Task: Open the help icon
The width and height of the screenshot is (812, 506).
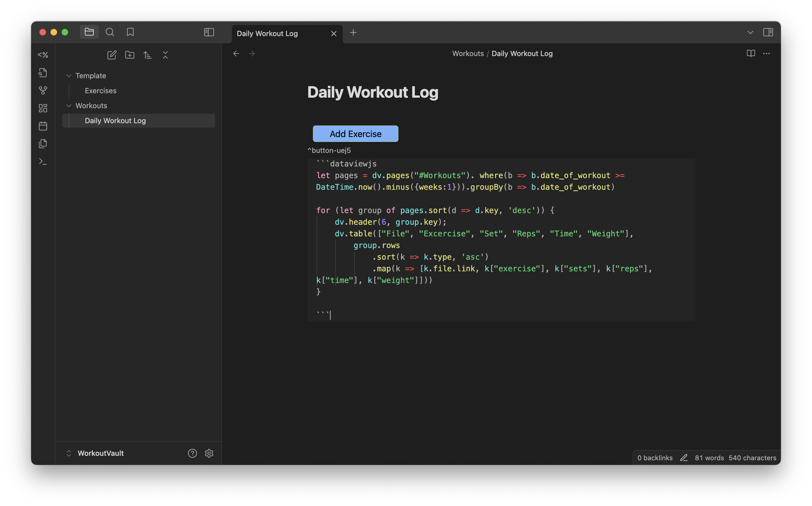Action: (192, 453)
